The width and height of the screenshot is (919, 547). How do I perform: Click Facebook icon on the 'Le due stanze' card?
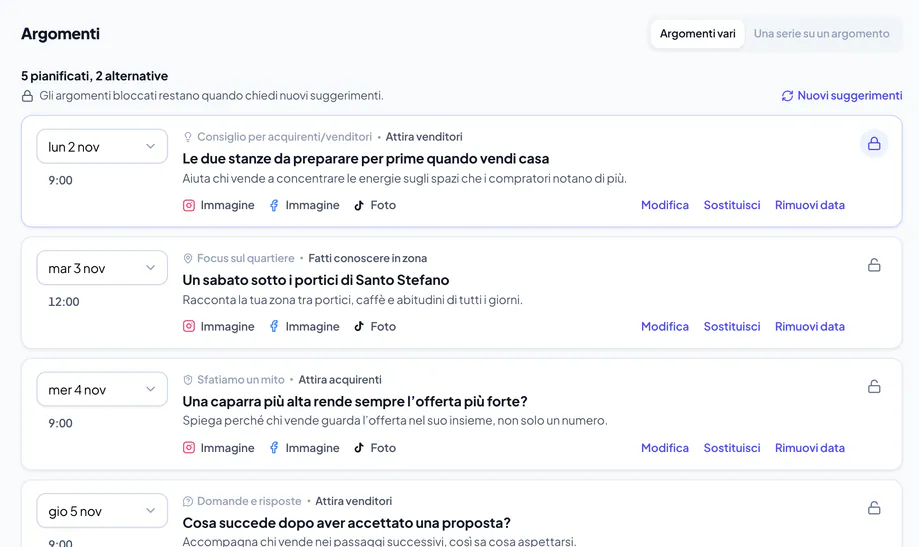tap(274, 205)
